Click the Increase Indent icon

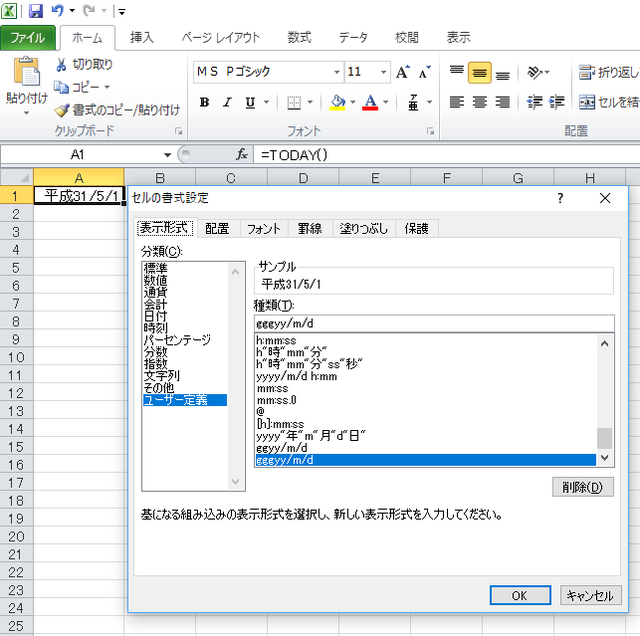(557, 102)
